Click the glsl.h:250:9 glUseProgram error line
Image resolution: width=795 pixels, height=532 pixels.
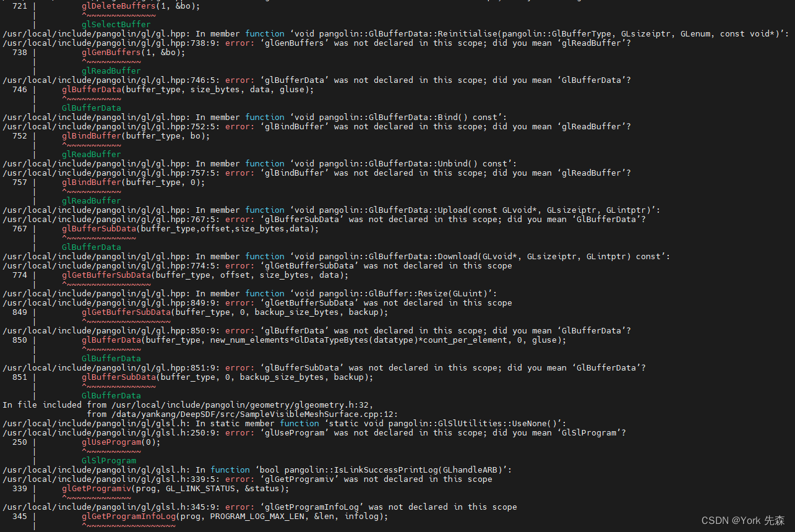[314, 432]
